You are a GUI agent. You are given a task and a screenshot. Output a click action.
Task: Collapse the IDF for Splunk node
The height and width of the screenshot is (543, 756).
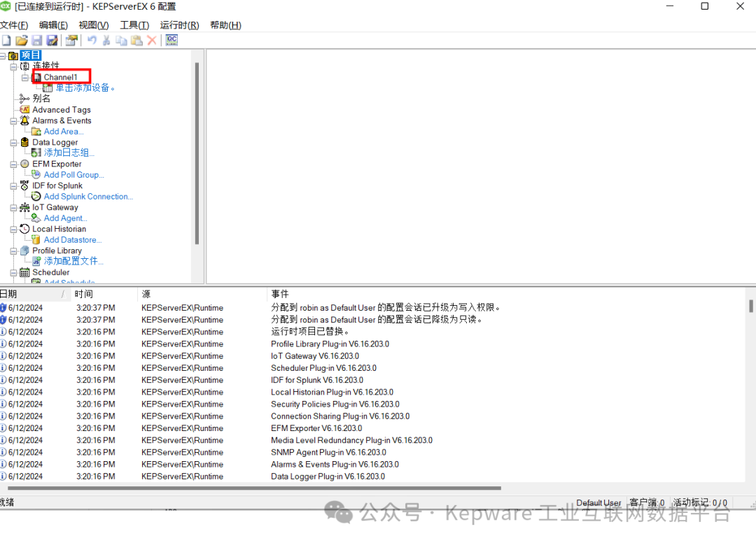coord(13,186)
